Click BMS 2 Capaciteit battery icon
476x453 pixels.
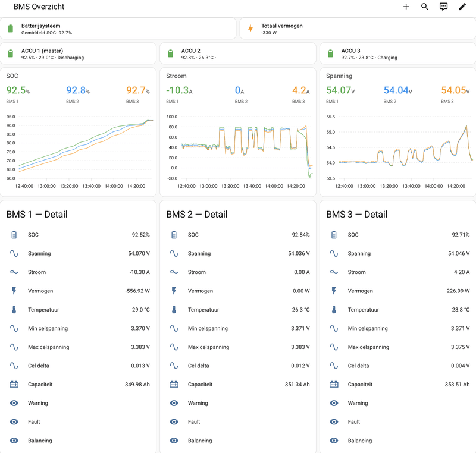(x=174, y=385)
